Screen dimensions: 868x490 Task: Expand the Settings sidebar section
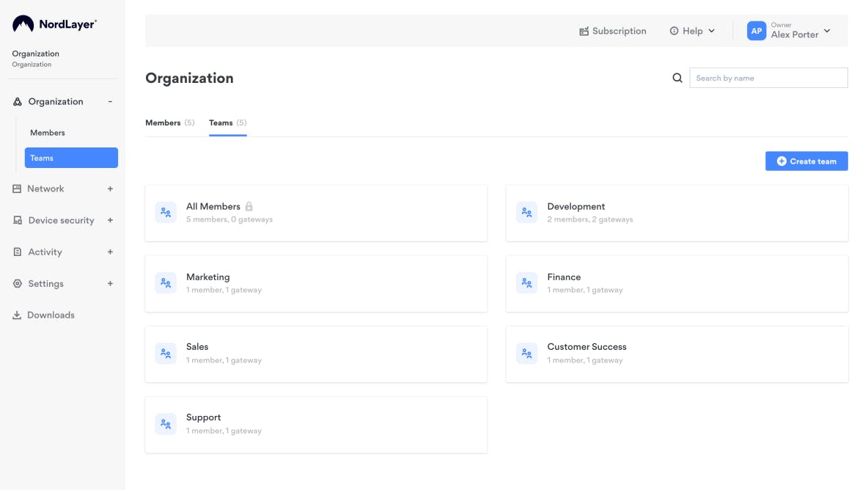110,284
